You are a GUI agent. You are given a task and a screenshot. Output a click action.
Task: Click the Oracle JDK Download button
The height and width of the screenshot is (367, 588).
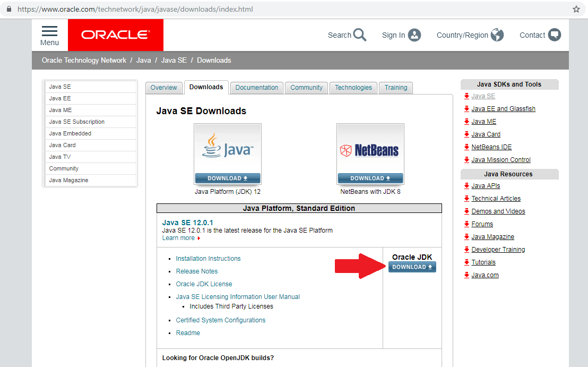pos(412,267)
